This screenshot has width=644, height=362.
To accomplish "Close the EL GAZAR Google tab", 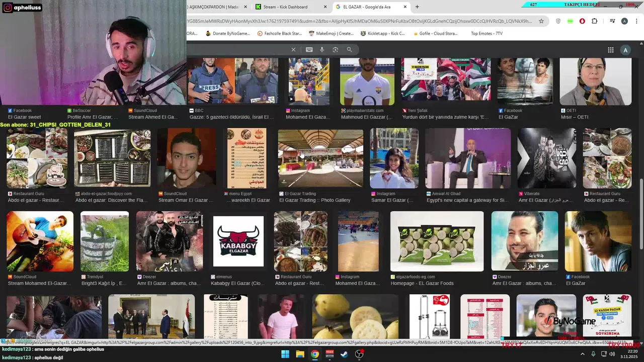I will (406, 7).
